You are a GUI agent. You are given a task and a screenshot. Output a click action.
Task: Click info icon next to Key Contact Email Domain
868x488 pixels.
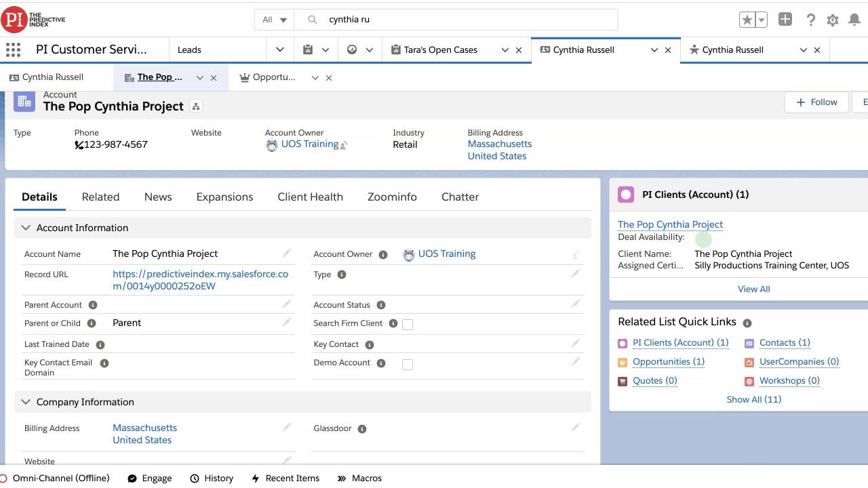click(104, 363)
